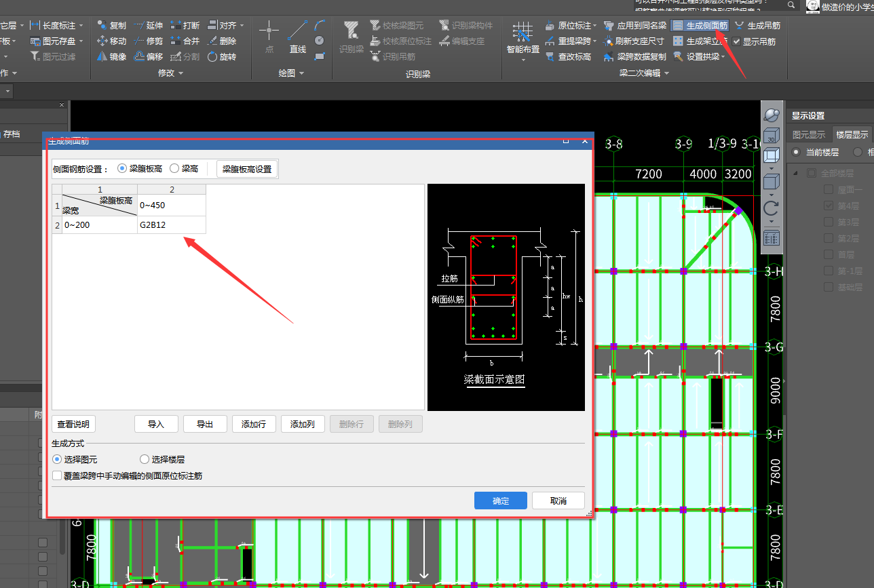The width and height of the screenshot is (874, 588).
Task: Select the 修剪 (trim) tool
Action: 149,41
